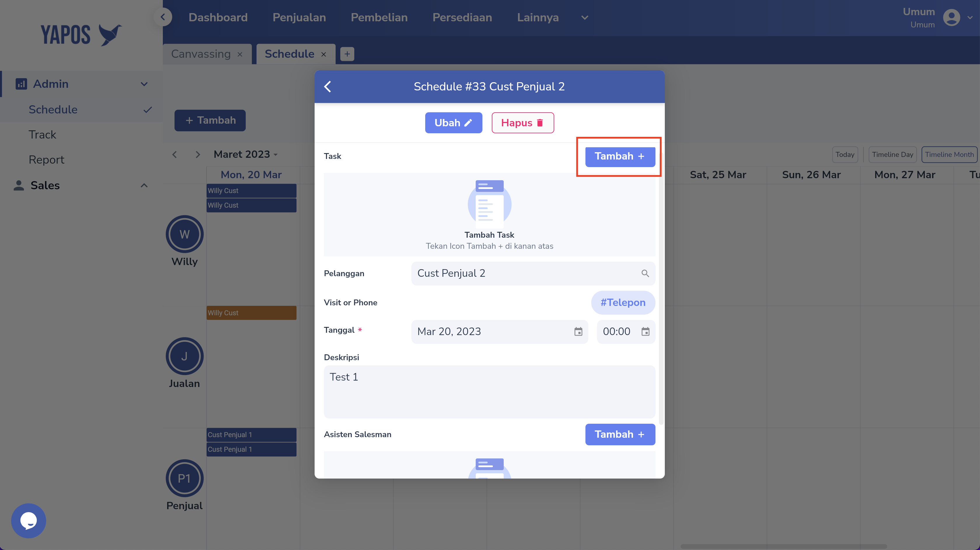Open the date picker calendar icon
980x550 pixels.
[x=578, y=332]
